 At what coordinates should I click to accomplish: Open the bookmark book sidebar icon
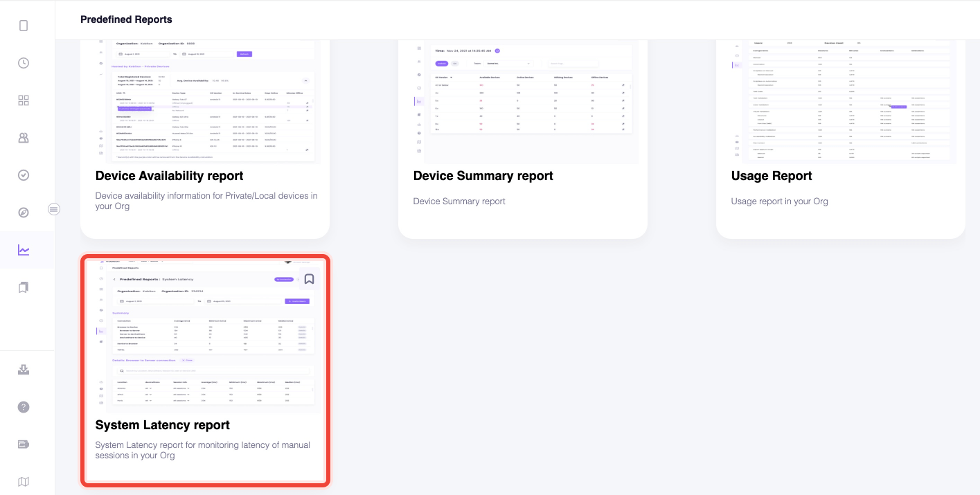click(24, 287)
